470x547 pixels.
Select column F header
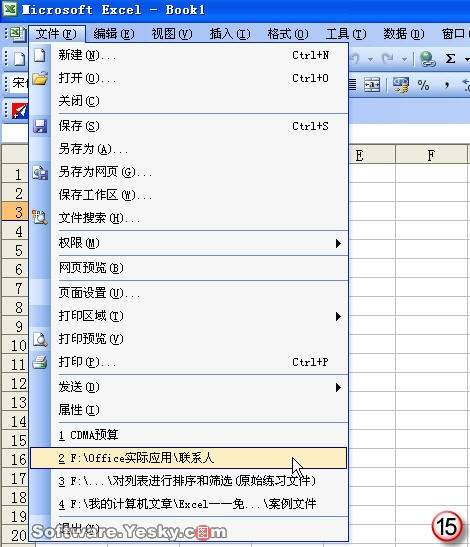pyautogui.click(x=431, y=155)
